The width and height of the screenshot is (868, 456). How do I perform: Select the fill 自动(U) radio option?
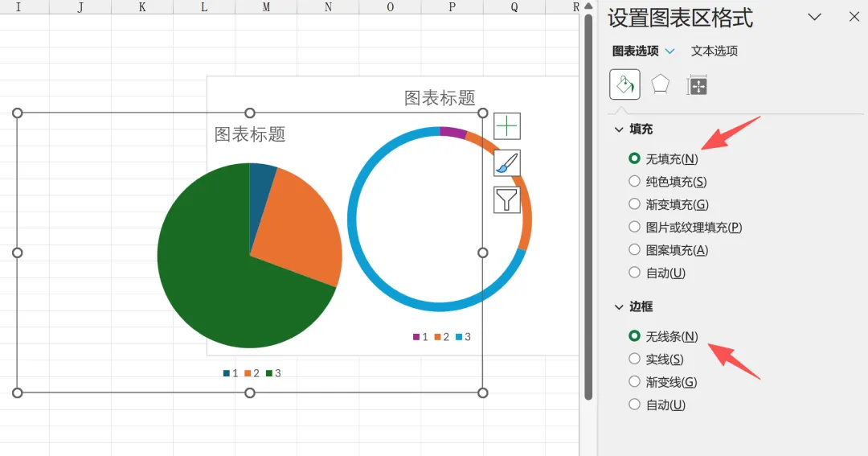pyautogui.click(x=657, y=273)
